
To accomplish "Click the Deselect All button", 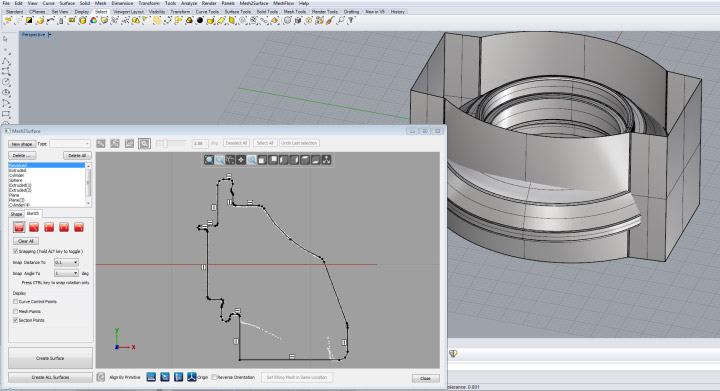I will (236, 143).
